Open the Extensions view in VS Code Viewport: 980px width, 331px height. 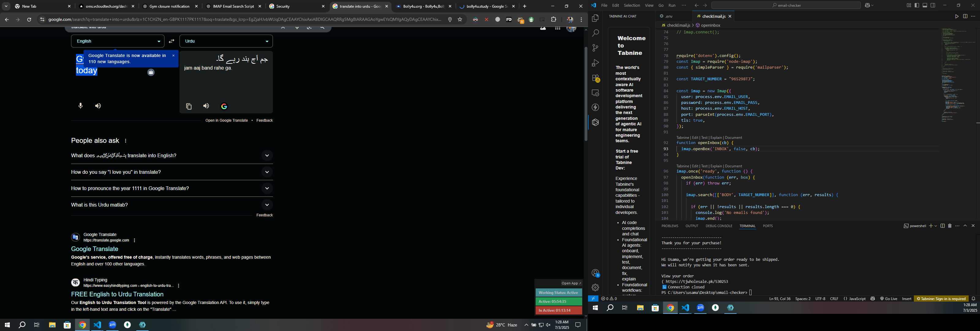coord(595,78)
